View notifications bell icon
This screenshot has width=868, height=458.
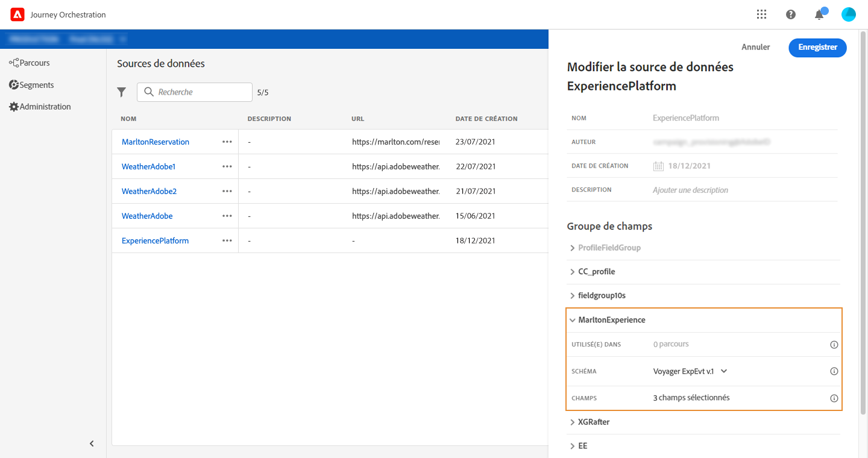pyautogui.click(x=819, y=14)
